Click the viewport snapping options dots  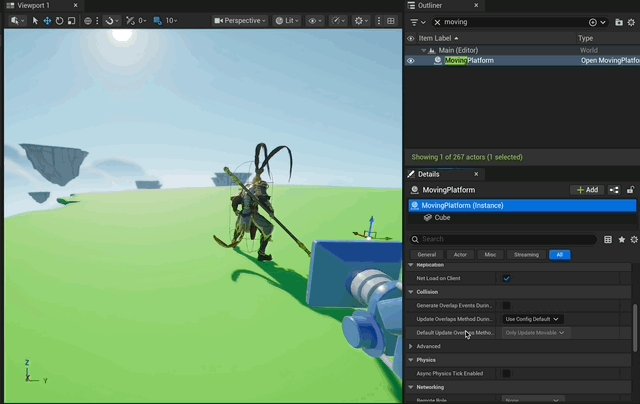tap(97, 21)
